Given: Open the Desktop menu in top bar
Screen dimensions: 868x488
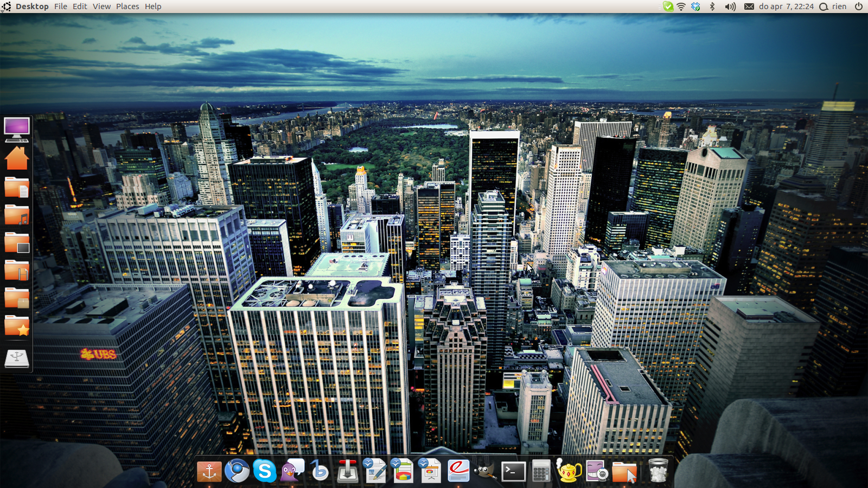Looking at the screenshot, I should [32, 7].
